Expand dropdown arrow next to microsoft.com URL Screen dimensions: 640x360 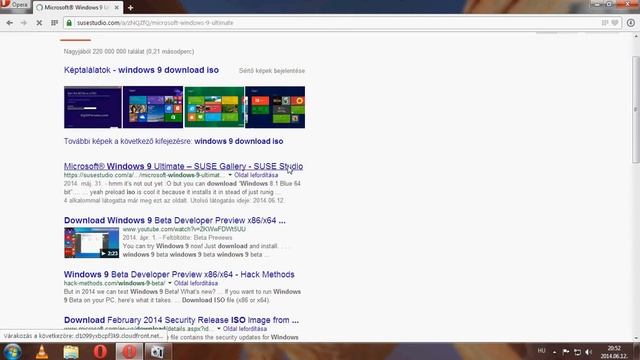[x=219, y=329]
